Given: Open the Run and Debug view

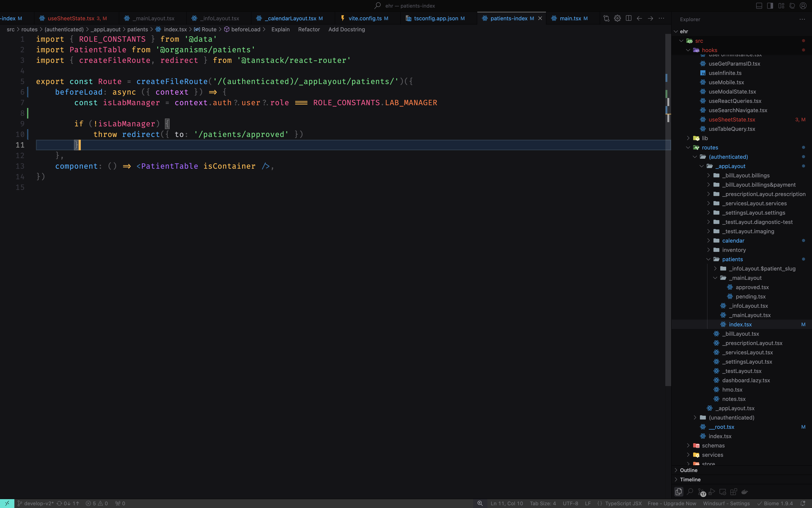Looking at the screenshot, I should click(x=712, y=491).
